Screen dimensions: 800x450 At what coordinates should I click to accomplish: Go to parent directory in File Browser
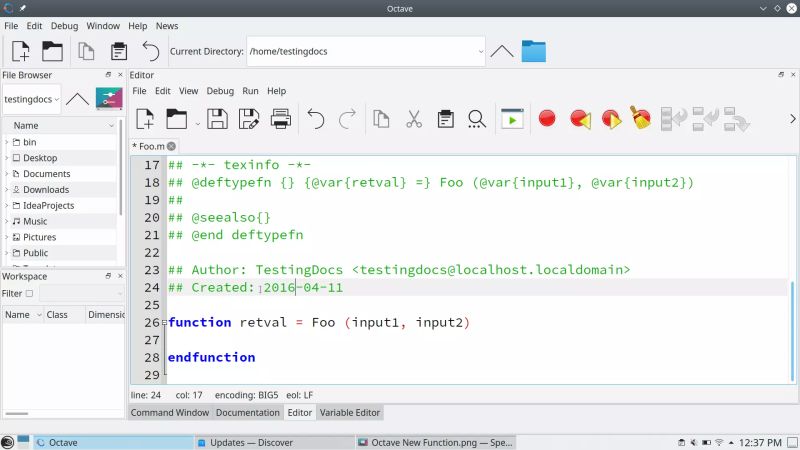coord(77,98)
